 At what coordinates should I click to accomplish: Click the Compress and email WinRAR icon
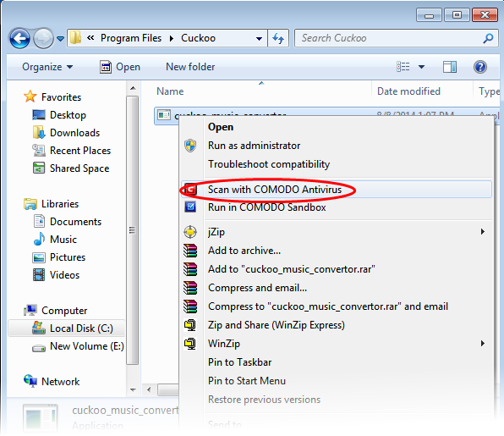(190, 288)
